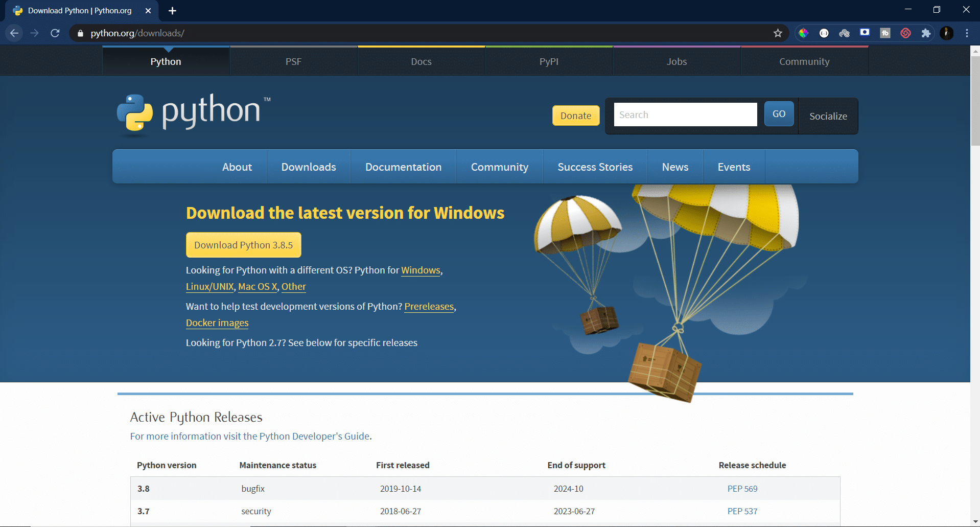
Task: Open the Prereleases link
Action: 429,307
